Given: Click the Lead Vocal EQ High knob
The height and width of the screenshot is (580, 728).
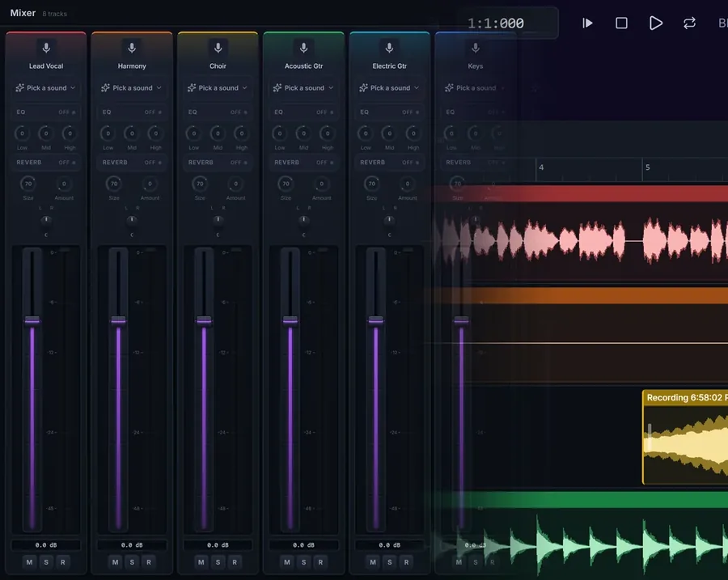Looking at the screenshot, I should click(70, 133).
